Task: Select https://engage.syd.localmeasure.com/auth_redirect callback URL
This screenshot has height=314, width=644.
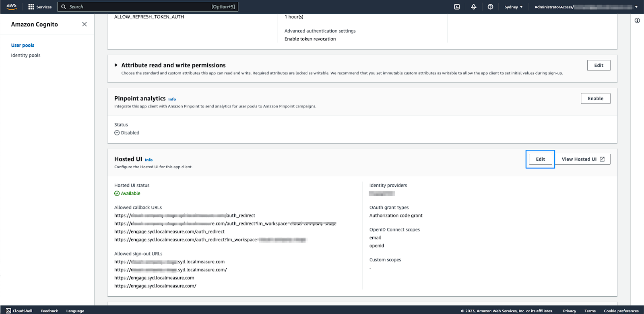Action: click(x=169, y=232)
